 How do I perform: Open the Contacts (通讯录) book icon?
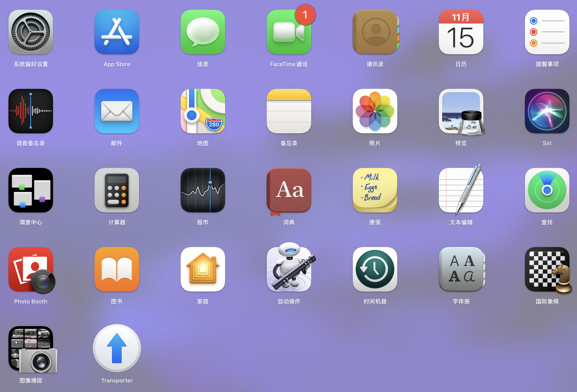(x=375, y=32)
